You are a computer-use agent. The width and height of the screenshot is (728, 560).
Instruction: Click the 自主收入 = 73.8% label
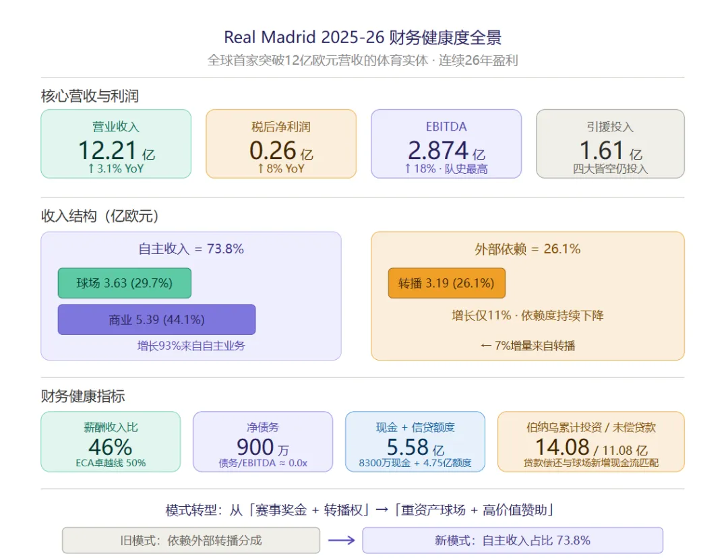191,249
